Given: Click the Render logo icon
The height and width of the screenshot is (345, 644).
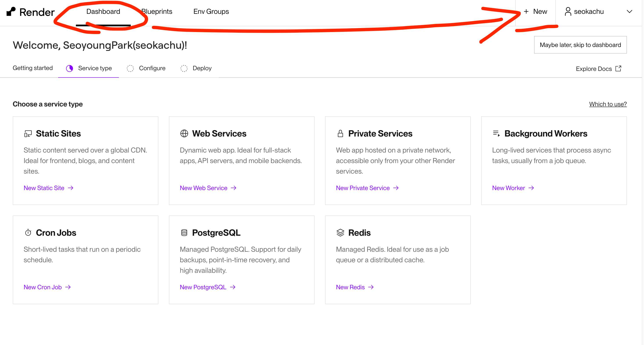Looking at the screenshot, I should tap(11, 11).
